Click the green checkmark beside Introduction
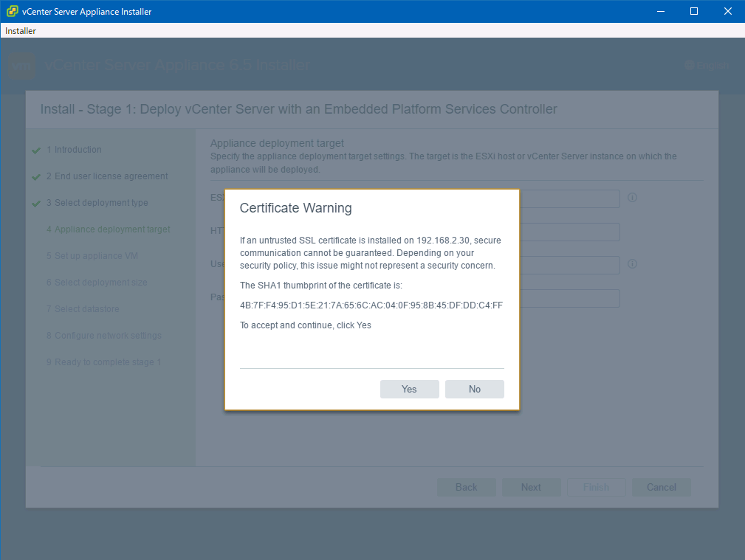The height and width of the screenshot is (560, 745). [x=36, y=151]
